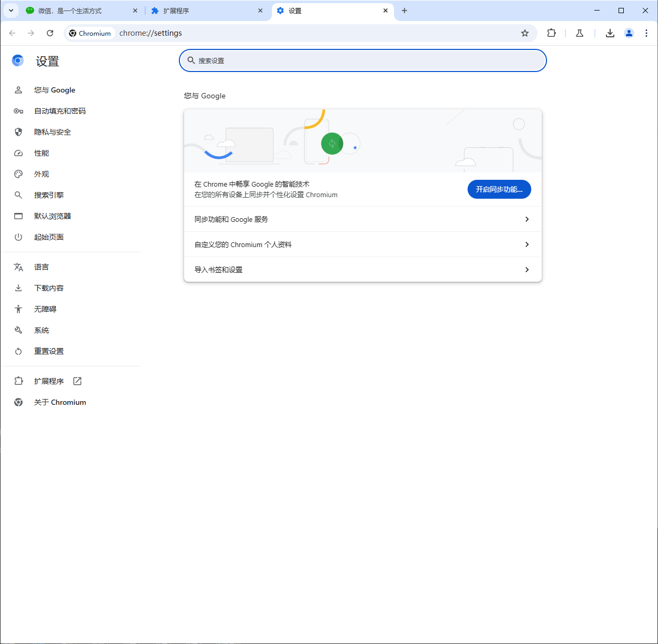Open the Downloads icon in the toolbar
The width and height of the screenshot is (658, 644).
tap(610, 33)
